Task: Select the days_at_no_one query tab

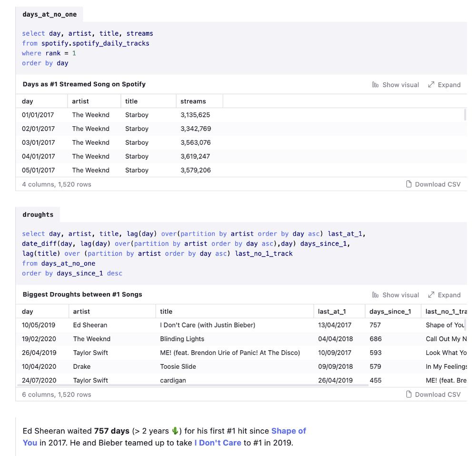Action: tap(50, 14)
